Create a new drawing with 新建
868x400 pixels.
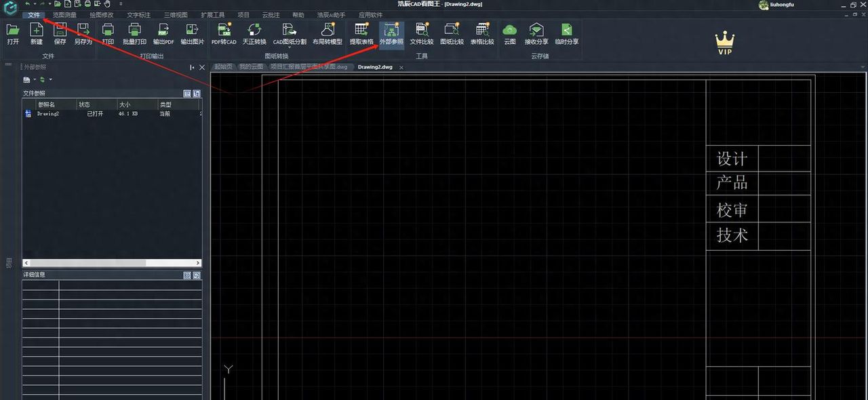click(x=37, y=33)
